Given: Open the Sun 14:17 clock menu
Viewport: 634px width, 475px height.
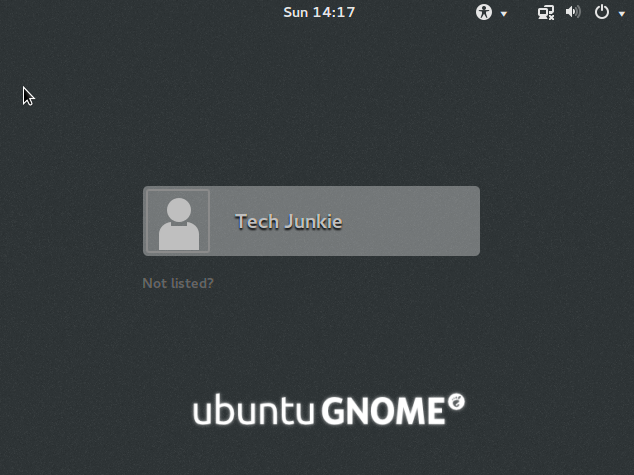Looking at the screenshot, I should point(319,12).
